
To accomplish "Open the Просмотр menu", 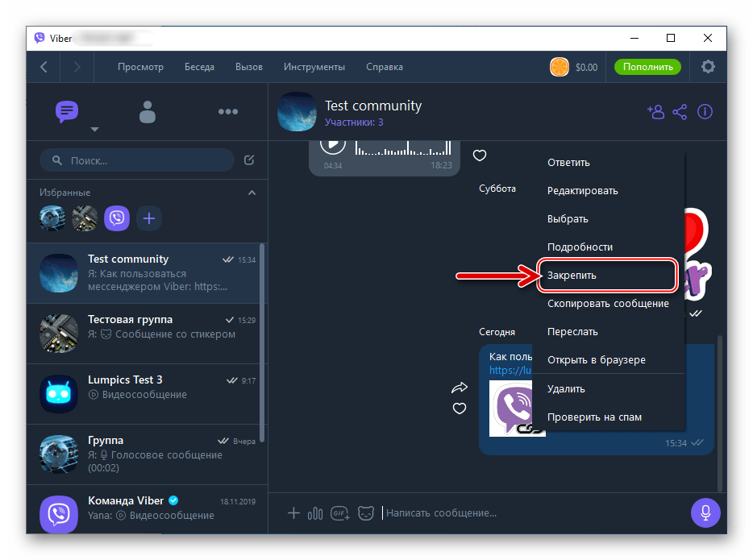I will point(140,67).
